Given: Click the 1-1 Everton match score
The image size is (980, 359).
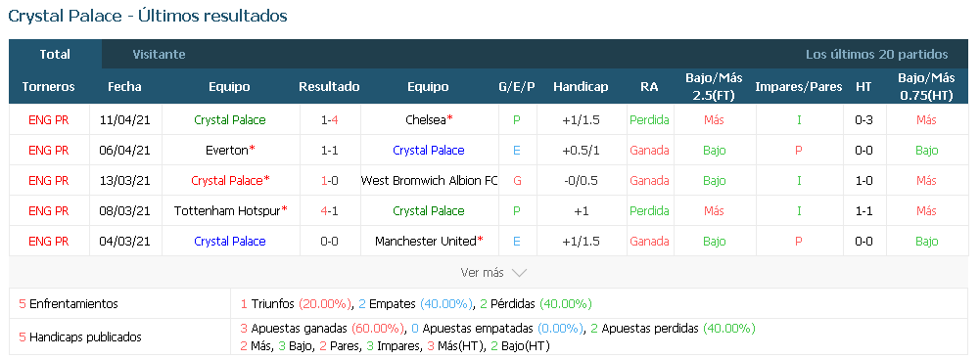Looking at the screenshot, I should (329, 151).
